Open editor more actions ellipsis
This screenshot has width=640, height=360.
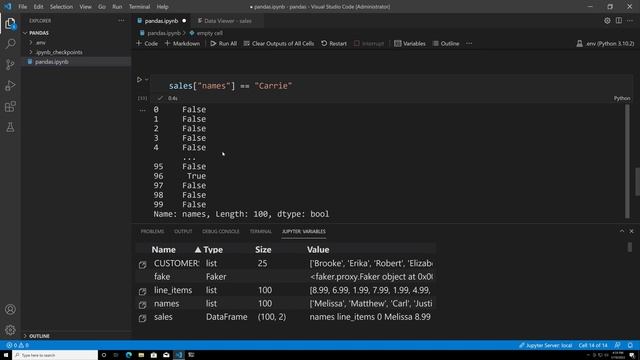pos(630,20)
